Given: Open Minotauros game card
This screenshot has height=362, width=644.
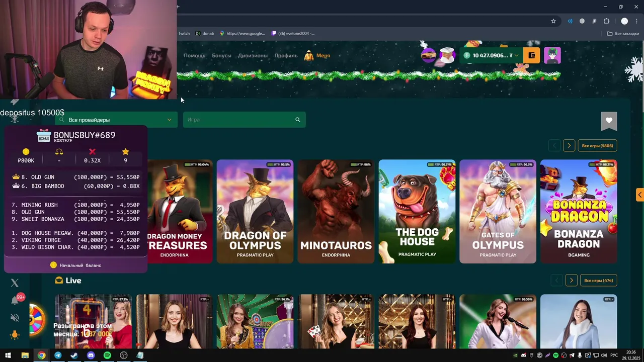Looking at the screenshot, I should tap(336, 211).
